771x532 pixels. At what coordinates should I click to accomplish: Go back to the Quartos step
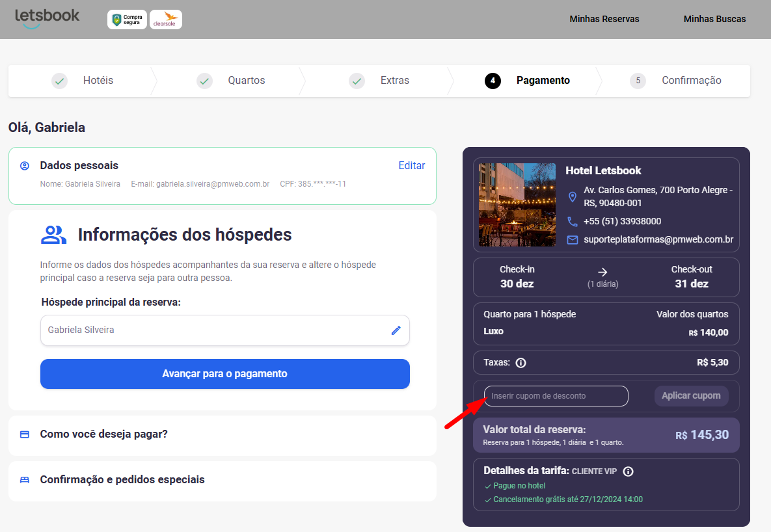click(247, 81)
